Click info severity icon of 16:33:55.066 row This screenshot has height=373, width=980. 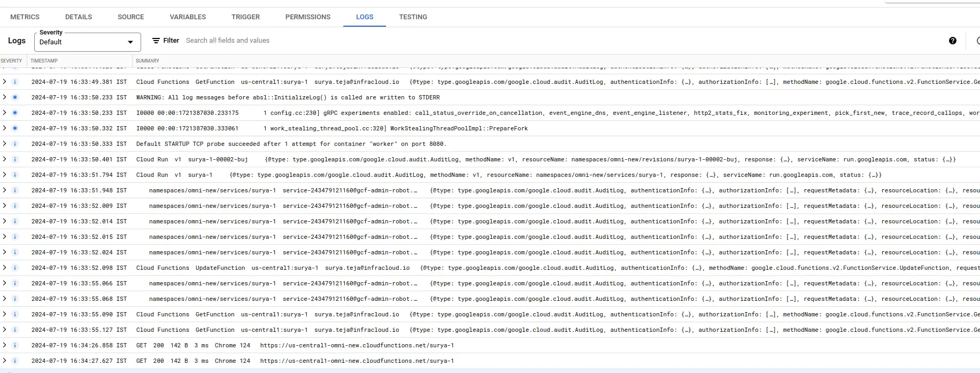(x=15, y=283)
